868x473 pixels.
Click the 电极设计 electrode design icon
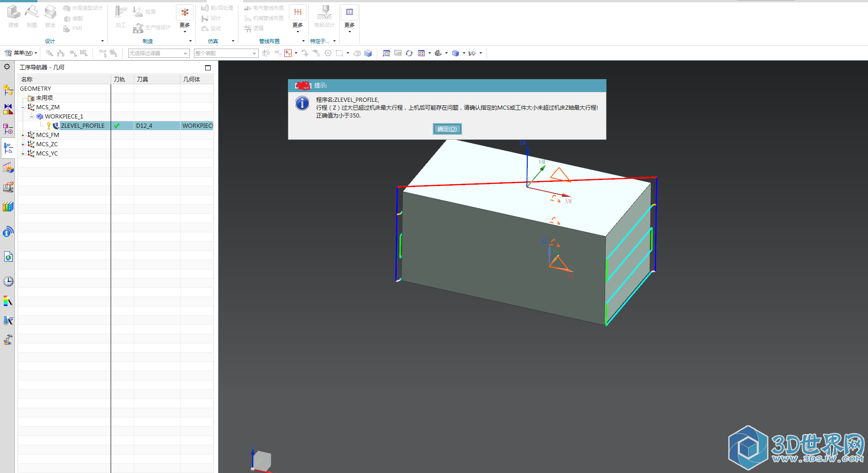pos(324,16)
